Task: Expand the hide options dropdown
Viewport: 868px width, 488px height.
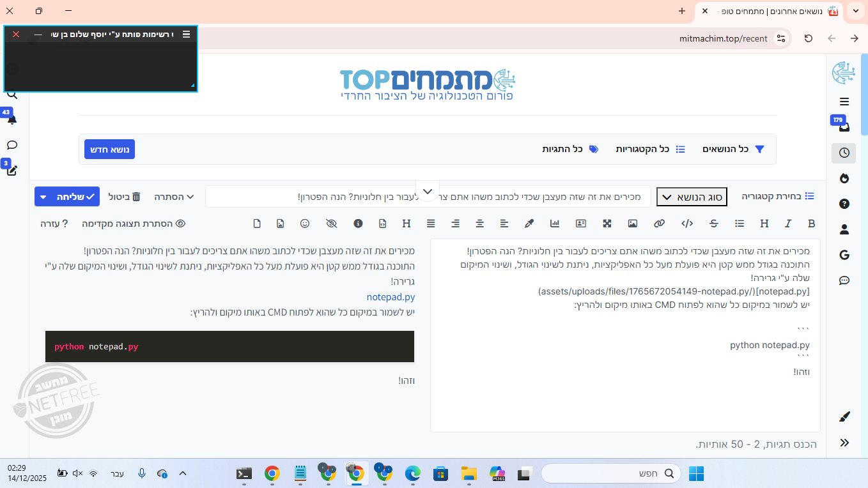Action: (x=174, y=197)
